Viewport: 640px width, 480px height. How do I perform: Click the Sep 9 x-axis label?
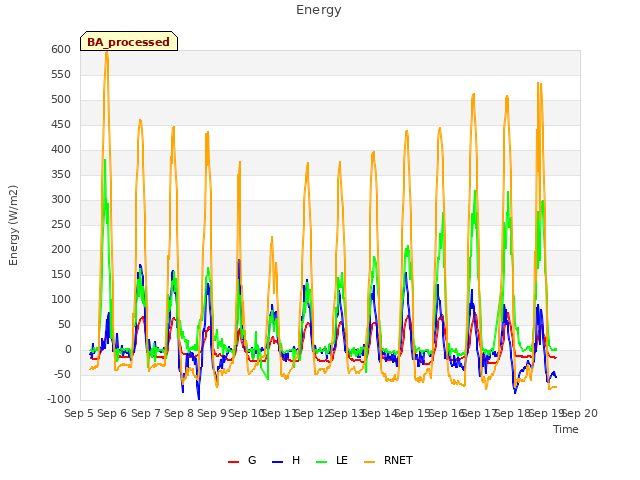tap(212, 413)
